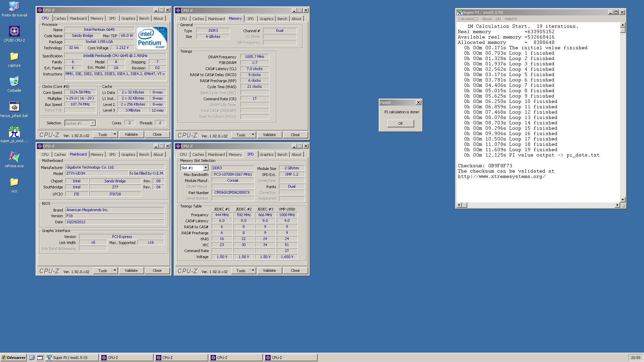Click CAS# Latency 7.0 clocks value
644x362 pixels.
coord(255,69)
